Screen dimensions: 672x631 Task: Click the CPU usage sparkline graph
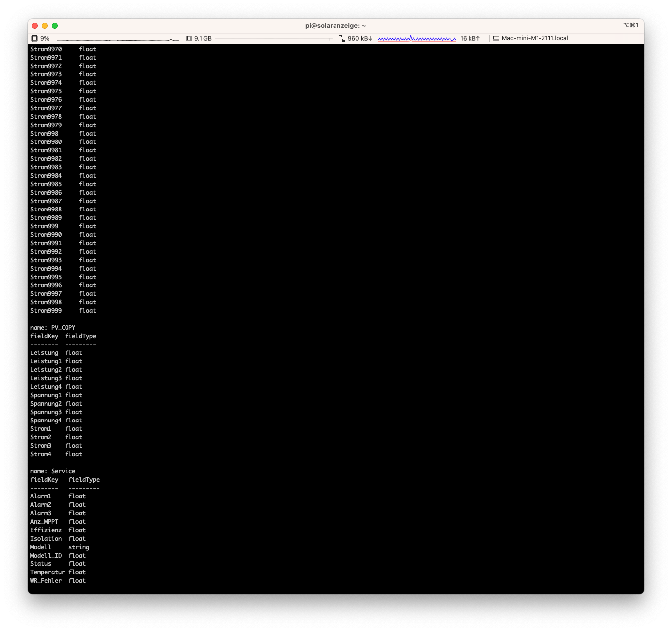pyautogui.click(x=118, y=39)
